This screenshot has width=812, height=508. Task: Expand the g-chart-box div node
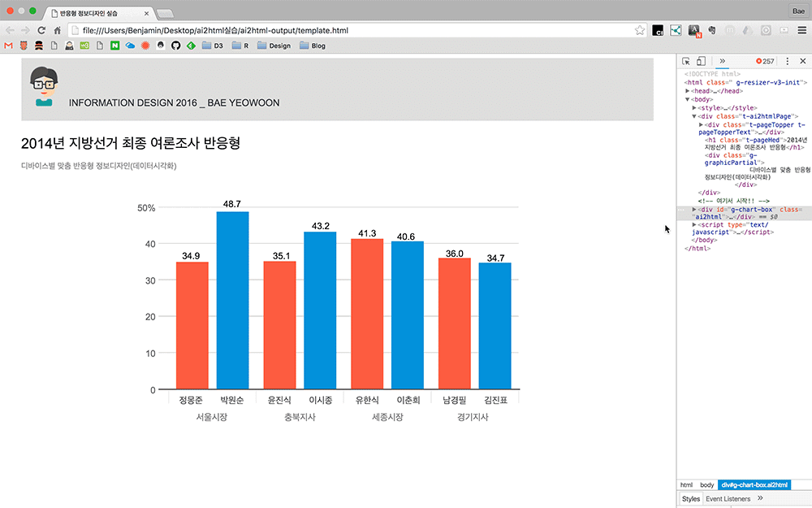[694, 210]
